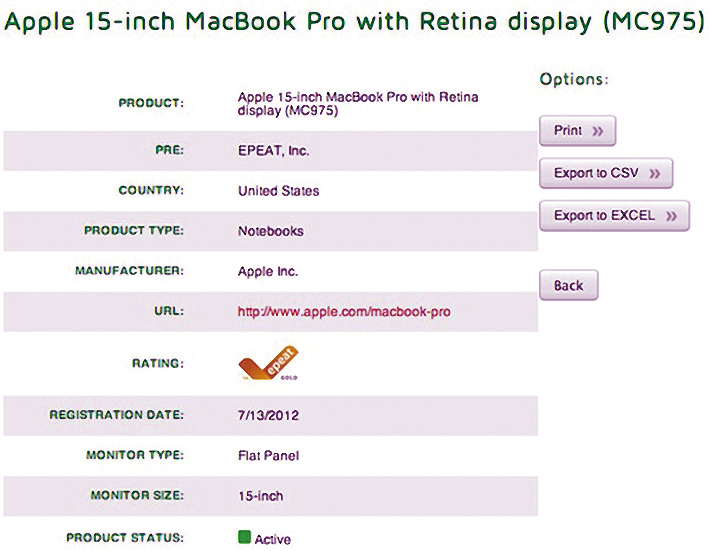Viewport: 709px width, 551px height.
Task: Click the green Active status square
Action: (244, 537)
